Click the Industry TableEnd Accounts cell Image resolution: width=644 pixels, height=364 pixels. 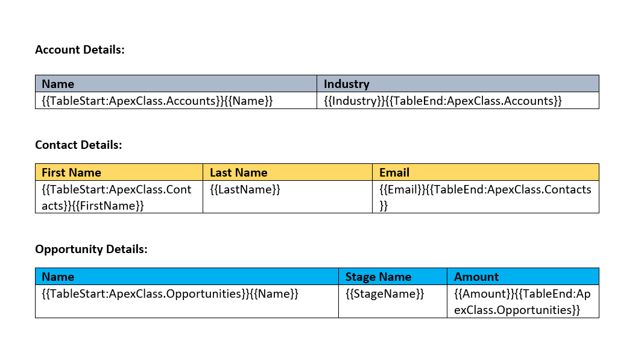click(458, 101)
